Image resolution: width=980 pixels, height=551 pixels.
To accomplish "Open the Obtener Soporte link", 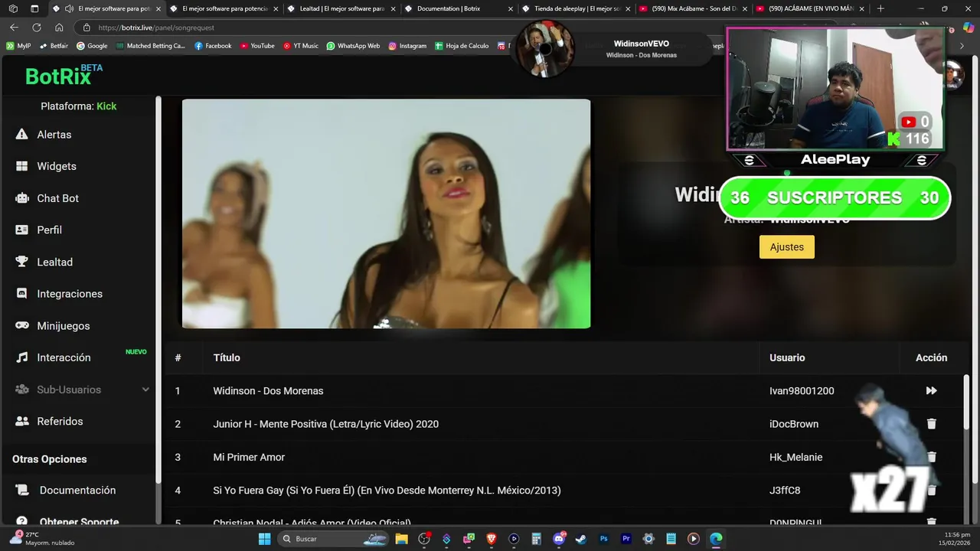I will (79, 522).
